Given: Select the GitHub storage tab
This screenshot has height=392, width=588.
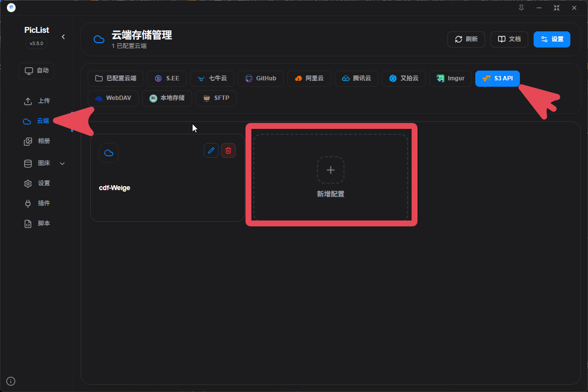Looking at the screenshot, I should click(x=260, y=78).
